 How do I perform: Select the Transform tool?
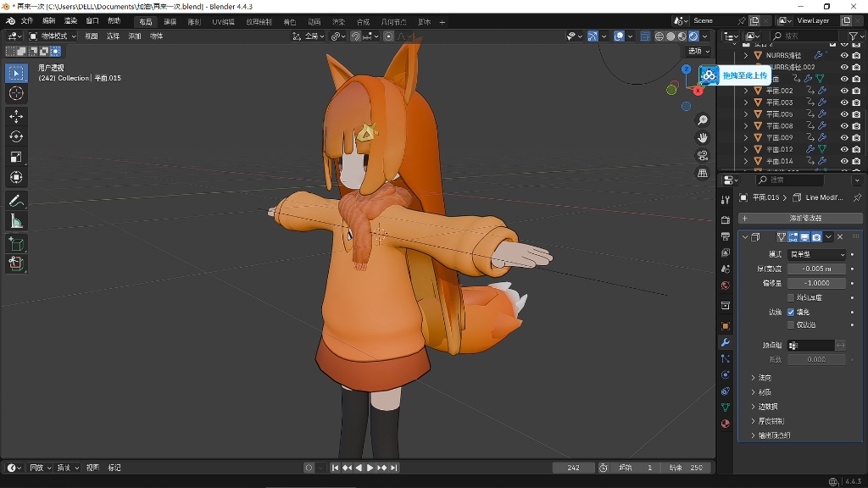point(16,178)
